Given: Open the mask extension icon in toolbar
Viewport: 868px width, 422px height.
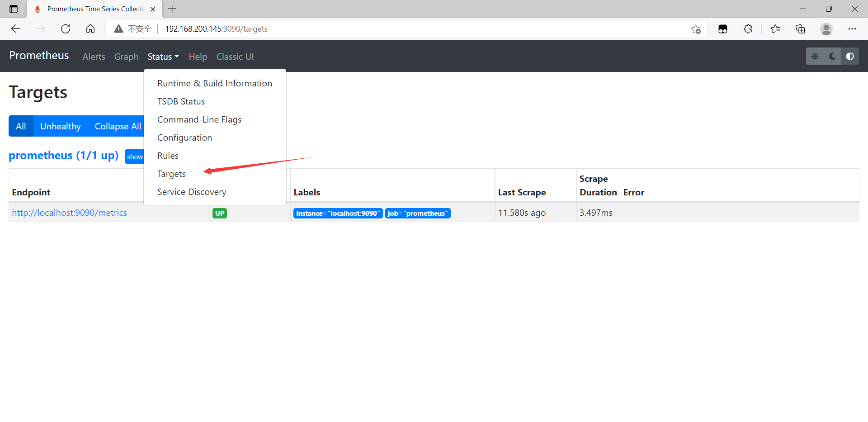Looking at the screenshot, I should pyautogui.click(x=723, y=29).
